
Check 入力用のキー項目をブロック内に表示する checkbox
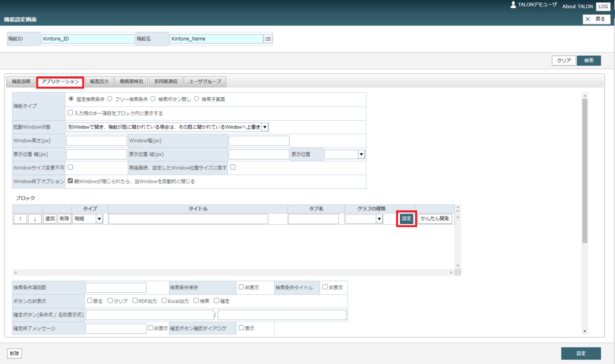pyautogui.click(x=71, y=113)
